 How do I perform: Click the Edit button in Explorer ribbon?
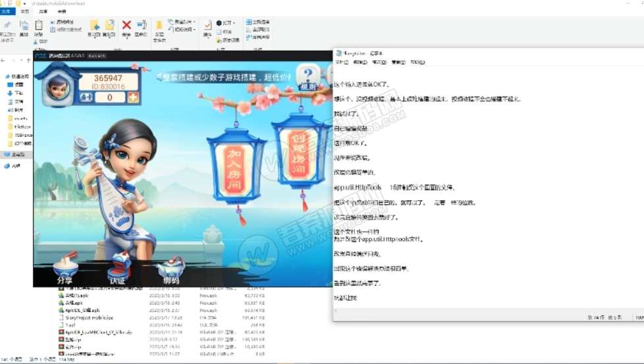tap(225, 32)
